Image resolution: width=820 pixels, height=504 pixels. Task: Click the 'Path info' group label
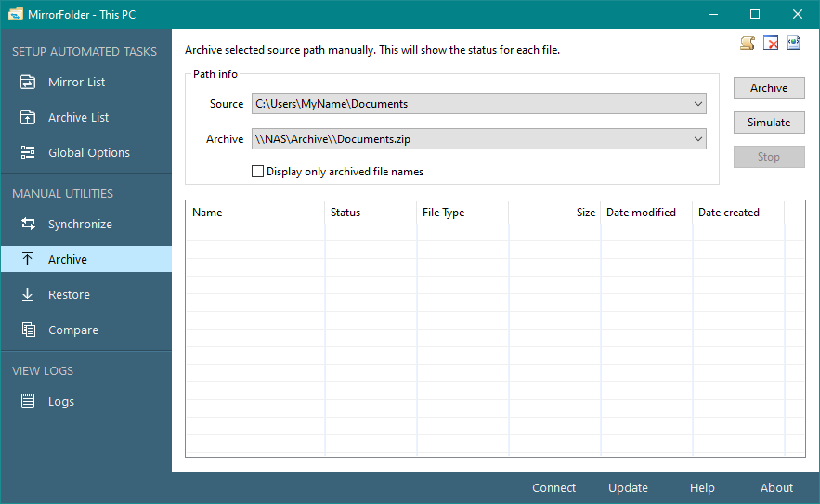pos(215,74)
